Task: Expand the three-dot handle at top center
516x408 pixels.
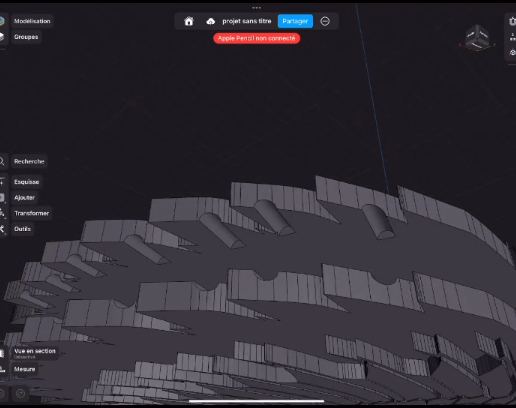Action: coord(256,8)
